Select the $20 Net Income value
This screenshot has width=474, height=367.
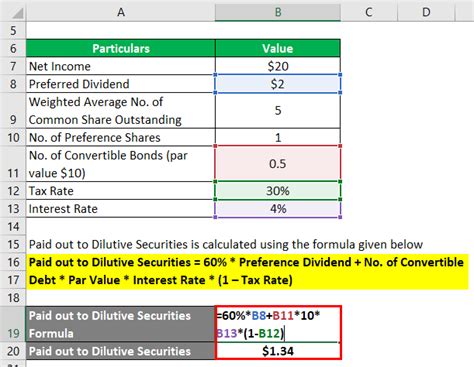[x=278, y=66]
